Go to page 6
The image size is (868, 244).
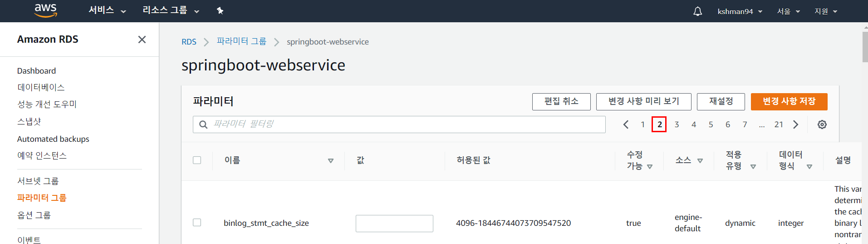(728, 124)
